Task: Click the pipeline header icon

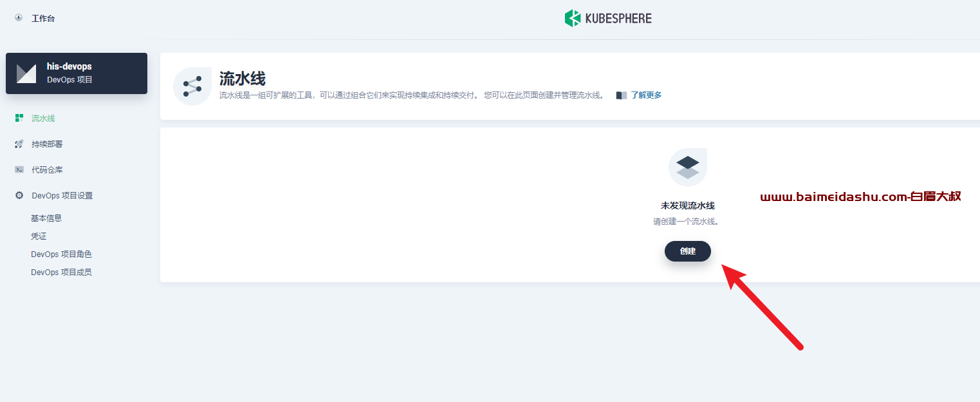Action: click(192, 86)
